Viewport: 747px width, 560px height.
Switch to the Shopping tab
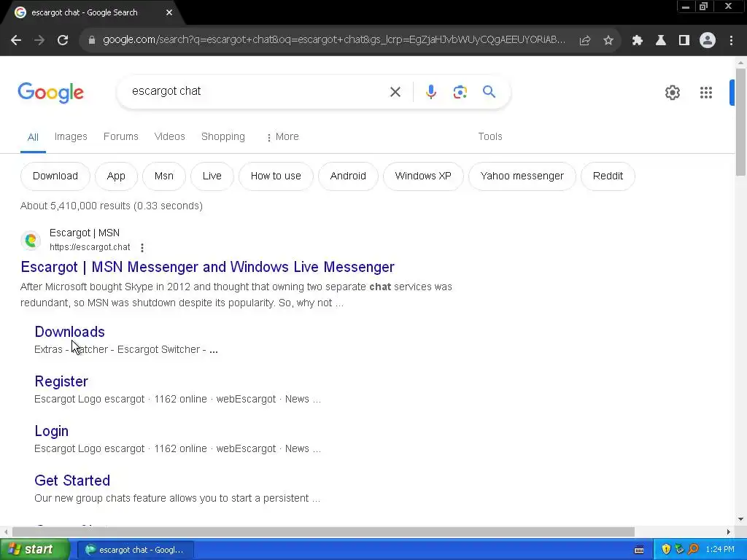223,136
